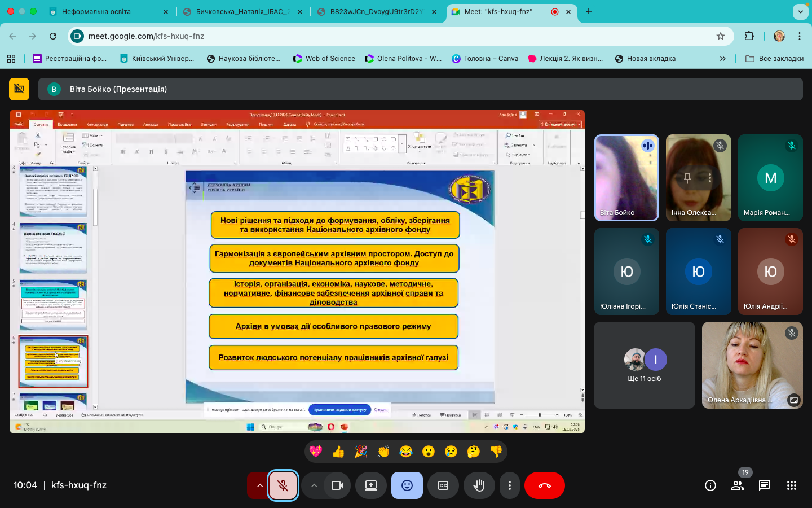Toggle the camera on or off

point(337,485)
